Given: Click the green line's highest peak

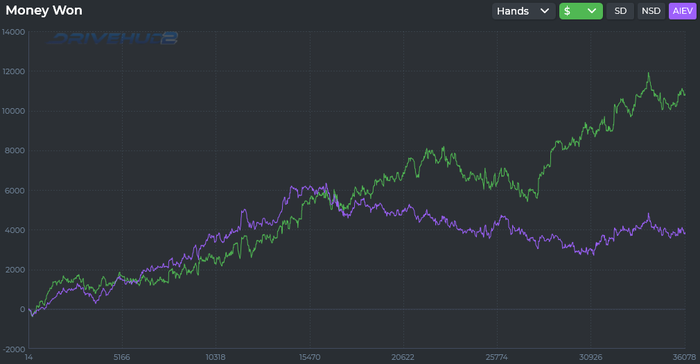Looking at the screenshot, I should [x=648, y=74].
